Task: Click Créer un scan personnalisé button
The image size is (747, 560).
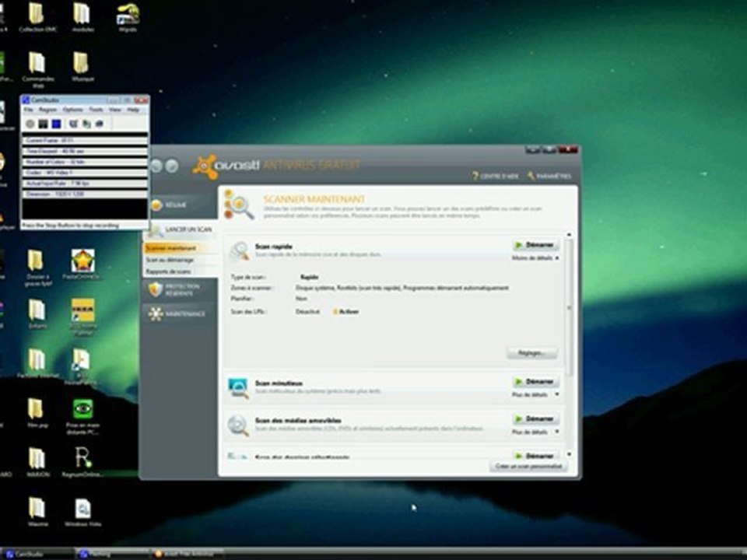Action: (528, 466)
